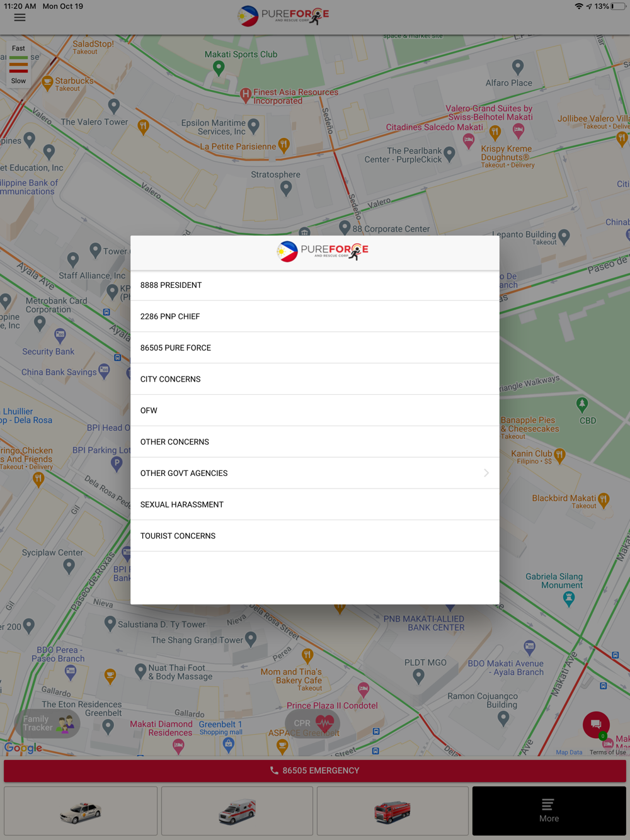Select 86505 PURE FORCE
The width and height of the screenshot is (630, 840).
[x=315, y=348]
